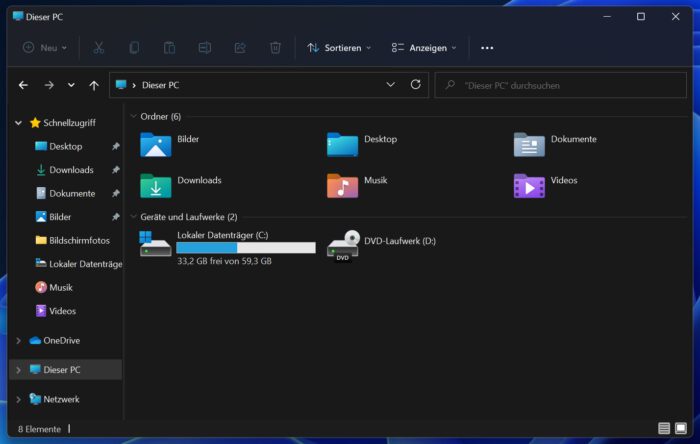Collapse the Geräte und Laufwerke group
This screenshot has width=700, height=444.
click(x=133, y=216)
